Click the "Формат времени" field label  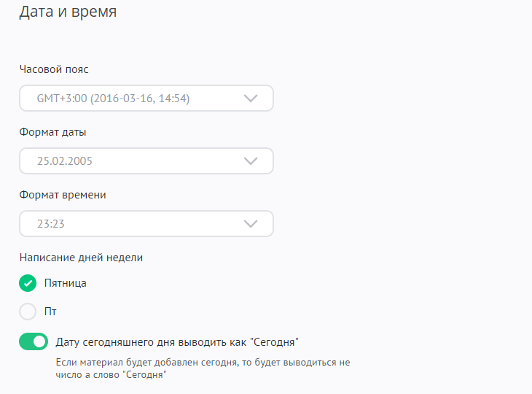pos(63,195)
